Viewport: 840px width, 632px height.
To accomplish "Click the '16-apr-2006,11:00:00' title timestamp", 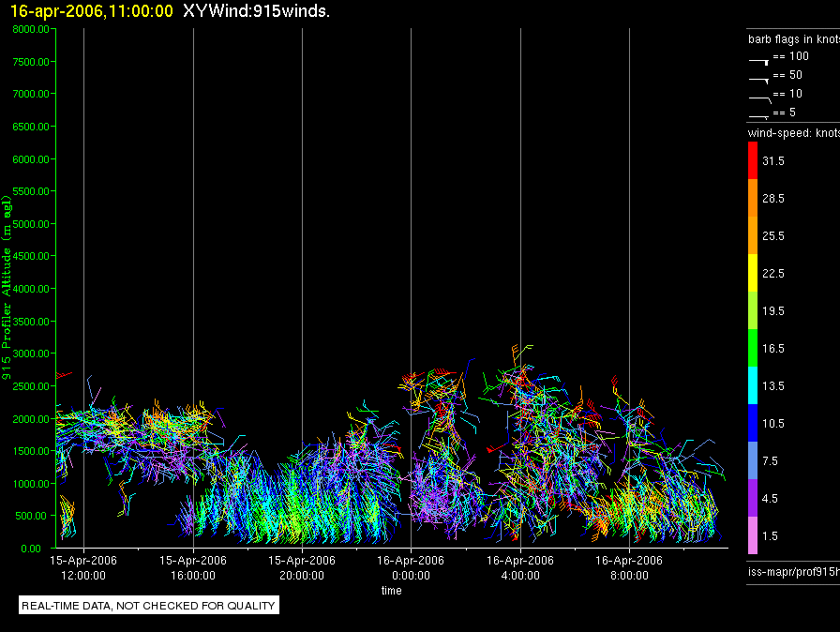I will [x=92, y=11].
